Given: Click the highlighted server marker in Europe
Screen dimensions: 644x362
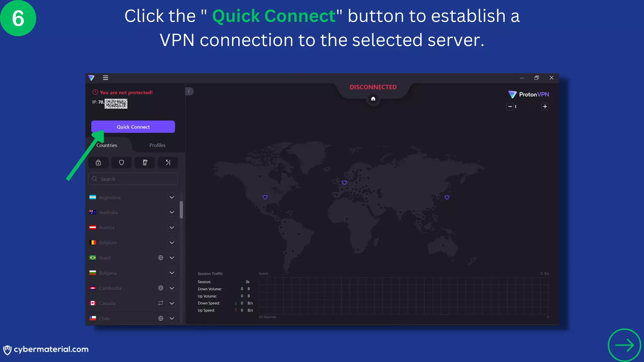Looking at the screenshot, I should point(344,183).
